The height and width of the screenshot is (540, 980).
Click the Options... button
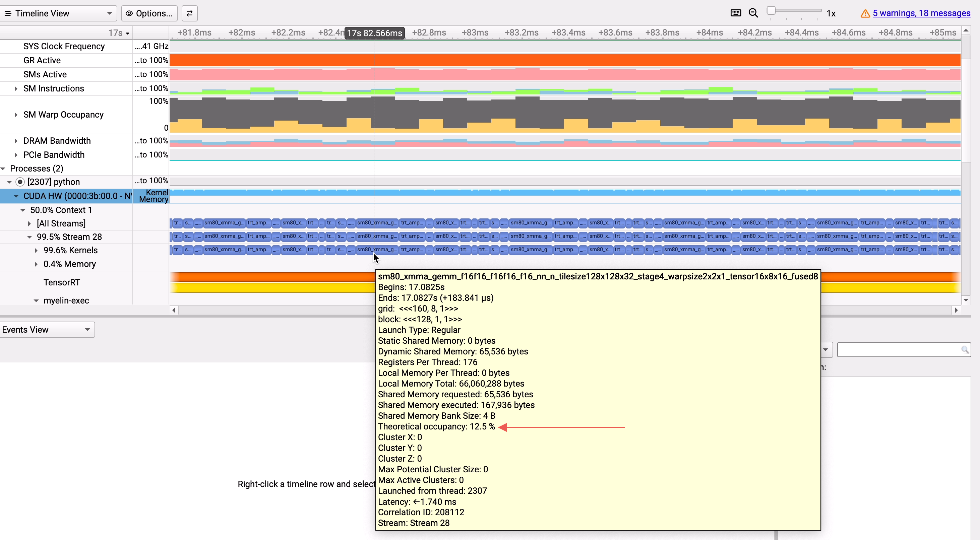point(149,13)
